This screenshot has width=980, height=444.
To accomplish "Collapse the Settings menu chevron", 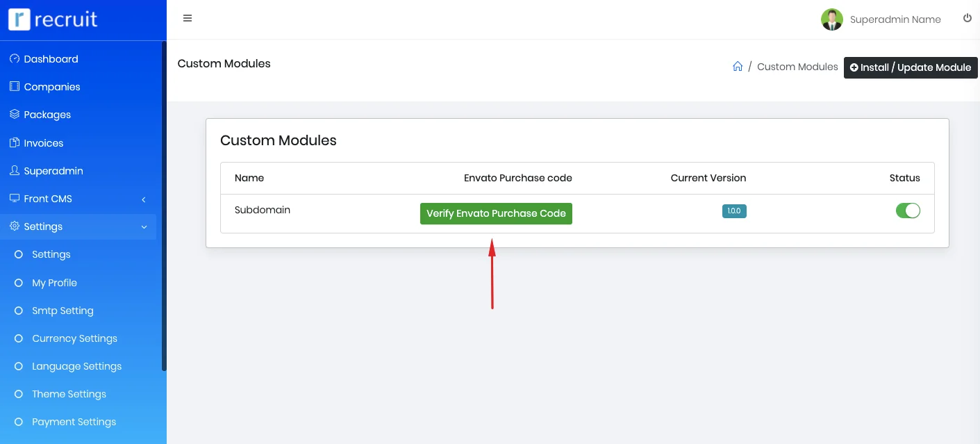I will pos(144,227).
